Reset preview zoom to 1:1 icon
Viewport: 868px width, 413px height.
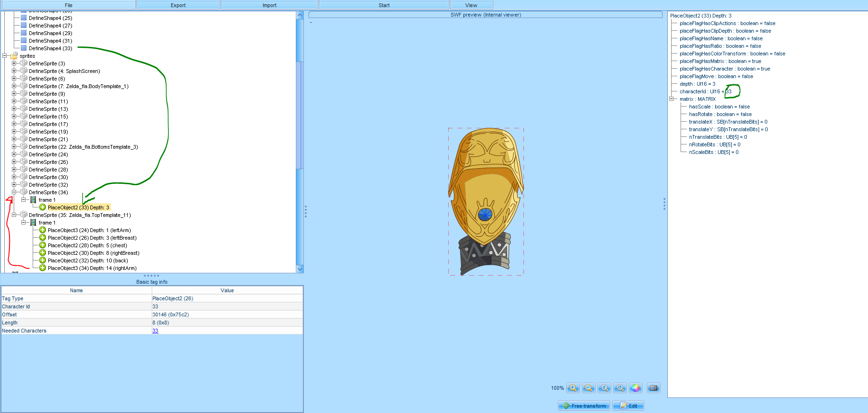[x=604, y=388]
